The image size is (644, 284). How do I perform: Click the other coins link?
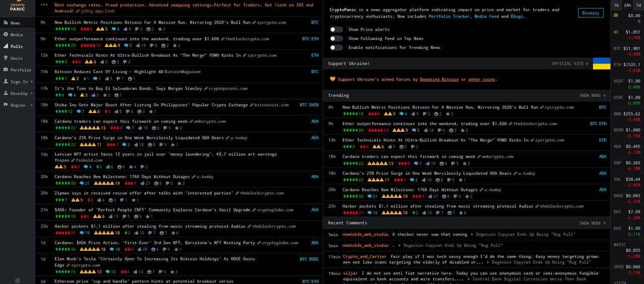click(x=481, y=80)
